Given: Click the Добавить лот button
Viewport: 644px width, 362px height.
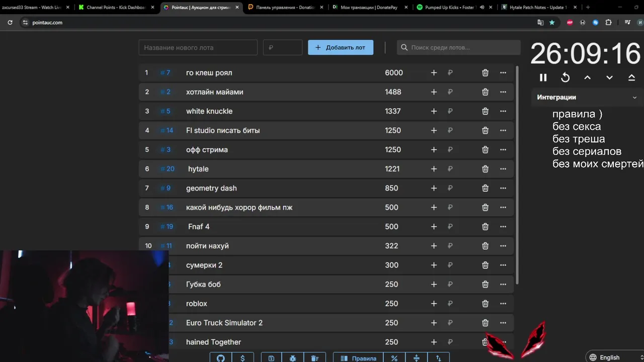Looking at the screenshot, I should click(x=341, y=47).
